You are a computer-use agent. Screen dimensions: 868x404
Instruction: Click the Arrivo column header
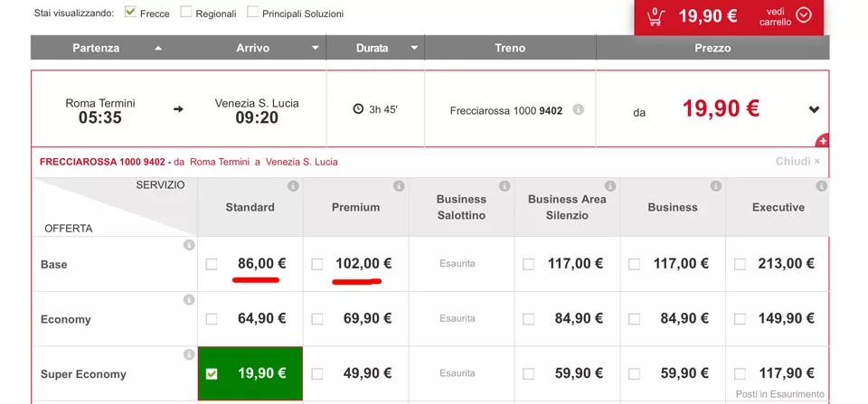point(253,48)
